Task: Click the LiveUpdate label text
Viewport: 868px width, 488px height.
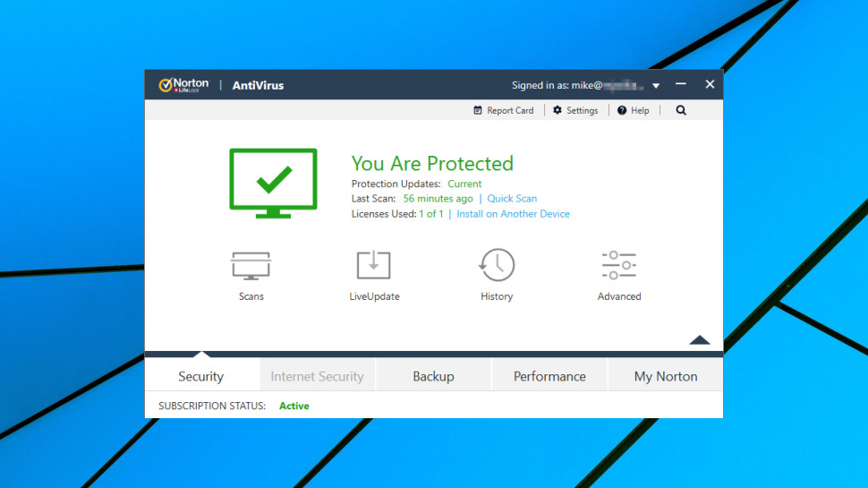Action: 374,296
